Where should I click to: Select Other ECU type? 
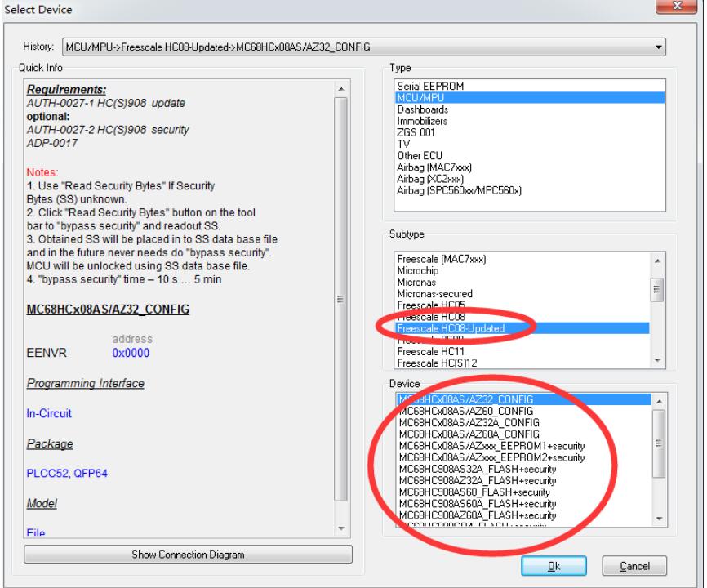pyautogui.click(x=420, y=155)
